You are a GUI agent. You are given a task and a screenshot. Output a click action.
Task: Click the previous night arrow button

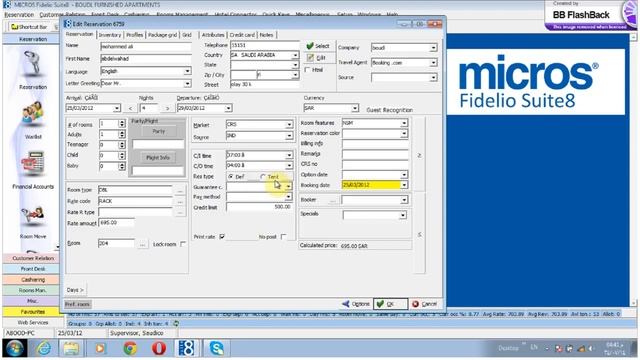click(x=130, y=108)
